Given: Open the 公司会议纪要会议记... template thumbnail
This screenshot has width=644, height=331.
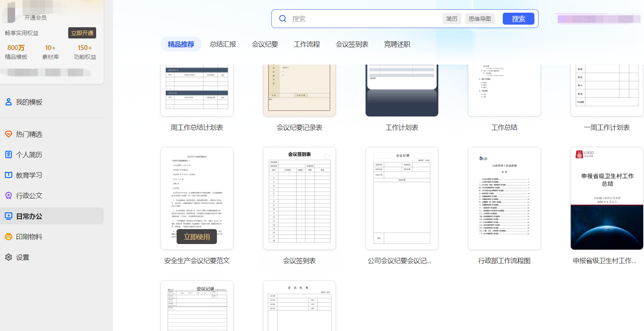Looking at the screenshot, I should (402, 198).
